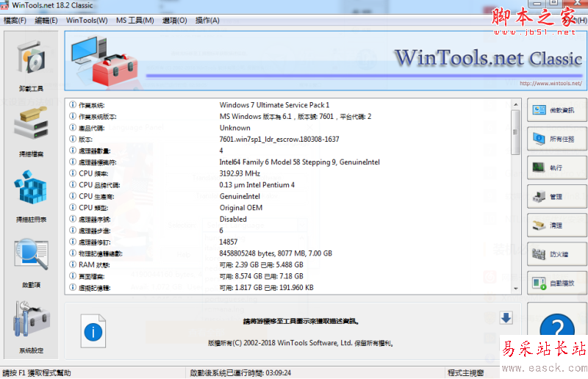Click the 執行 button with graph icon
Image resolution: width=588 pixels, height=379 pixels.
(x=556, y=167)
